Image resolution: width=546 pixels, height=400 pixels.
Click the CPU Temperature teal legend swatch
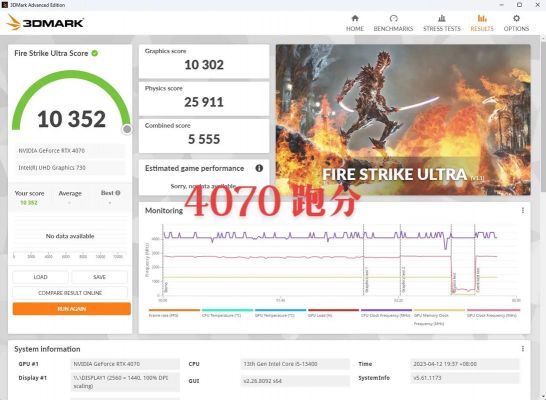(x=227, y=310)
